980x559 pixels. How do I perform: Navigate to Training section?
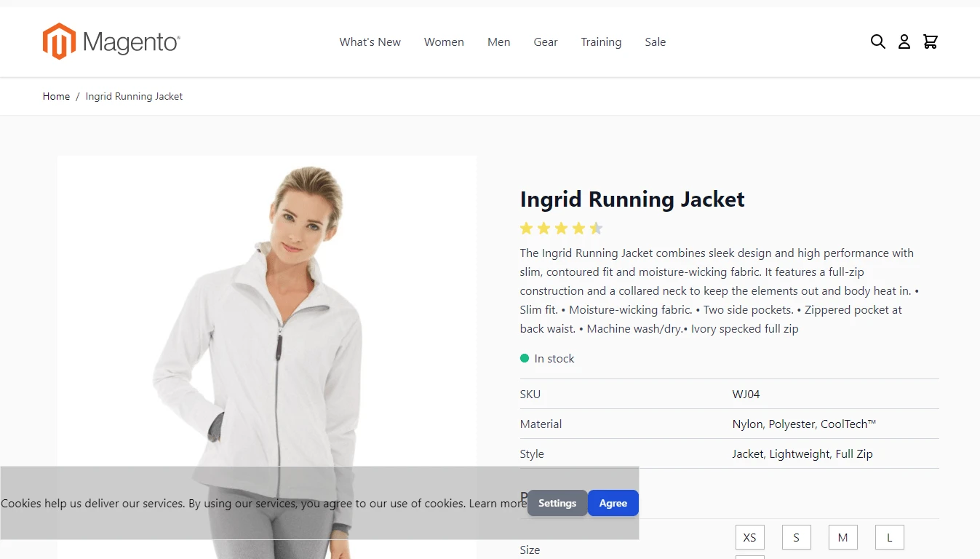point(601,42)
